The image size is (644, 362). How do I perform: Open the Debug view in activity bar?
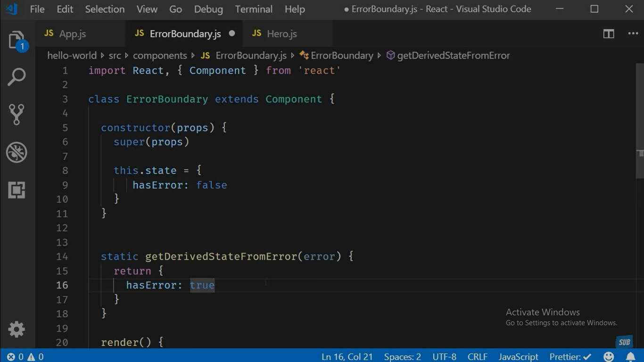tap(17, 152)
